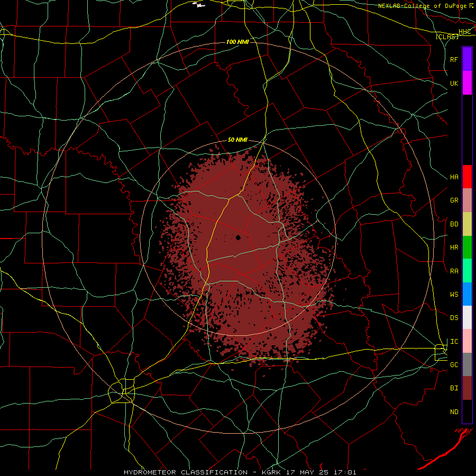Click the BI legend label

tap(454, 388)
